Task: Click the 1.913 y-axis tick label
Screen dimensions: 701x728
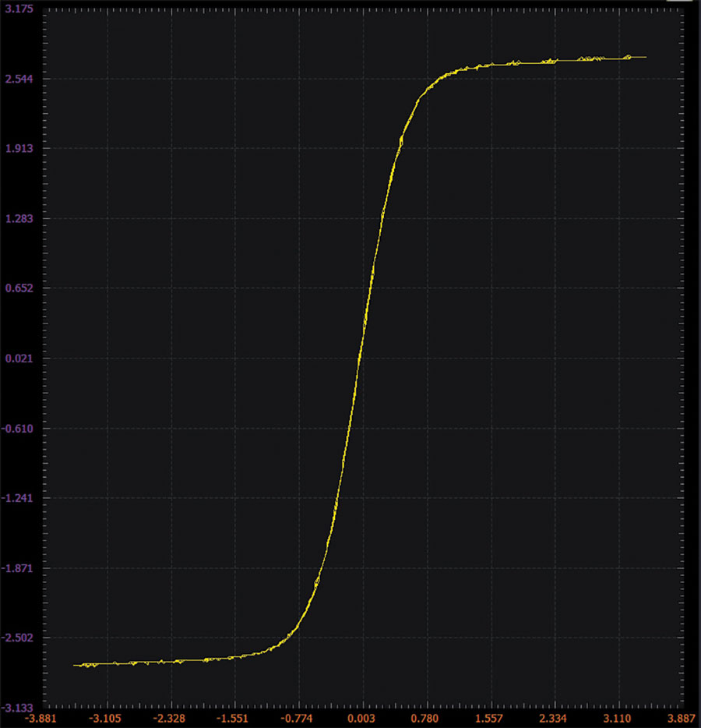Action: [x=19, y=149]
